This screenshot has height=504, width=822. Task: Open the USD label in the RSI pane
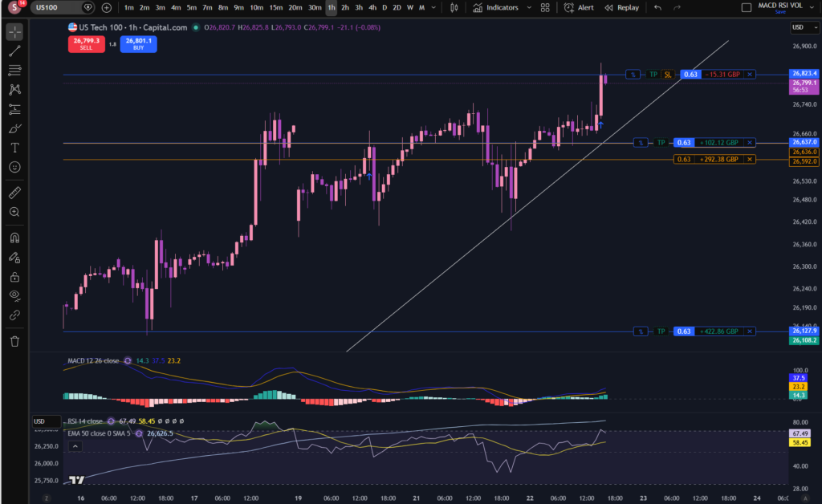click(46, 421)
